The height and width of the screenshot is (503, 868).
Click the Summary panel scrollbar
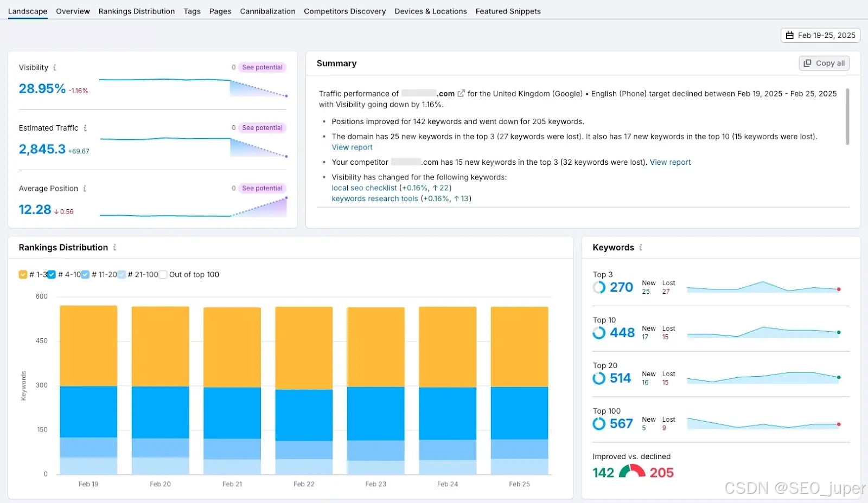tap(847, 117)
